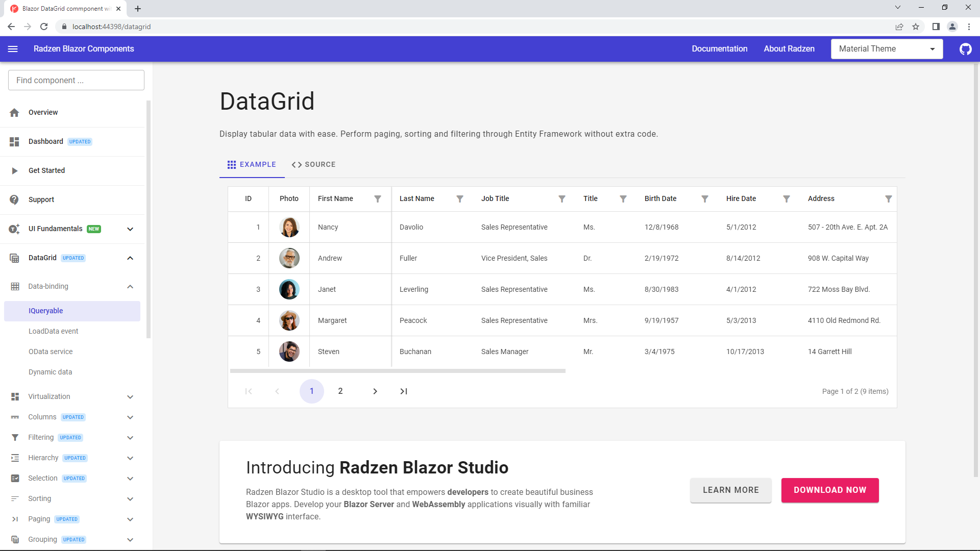Click the Job Title filter icon
Viewport: 980px width, 551px height.
click(x=561, y=199)
